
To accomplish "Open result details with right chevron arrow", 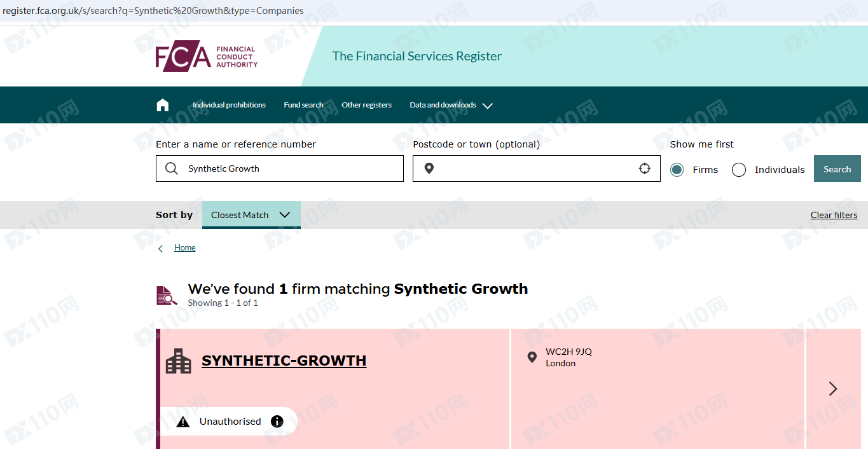I will 833,389.
